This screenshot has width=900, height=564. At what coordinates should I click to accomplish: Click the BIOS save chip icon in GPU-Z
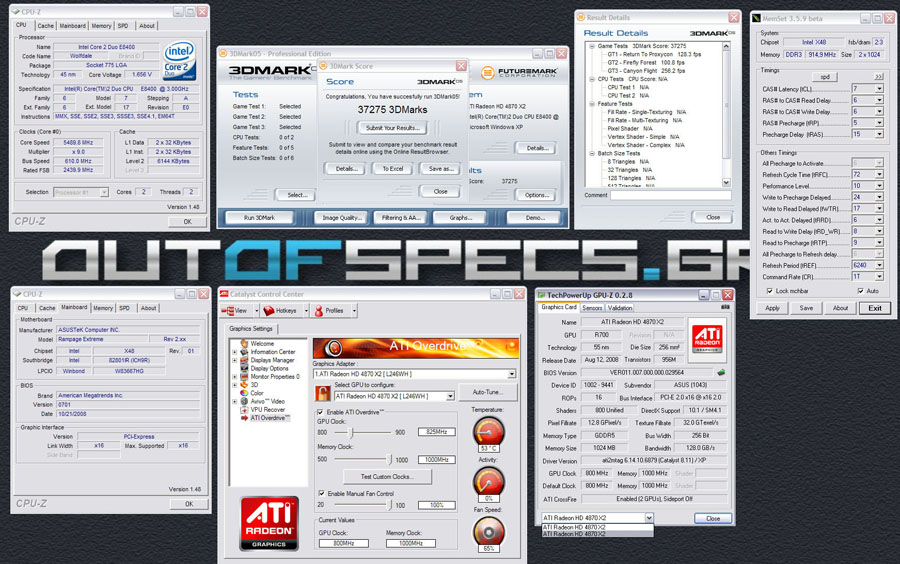point(721,372)
